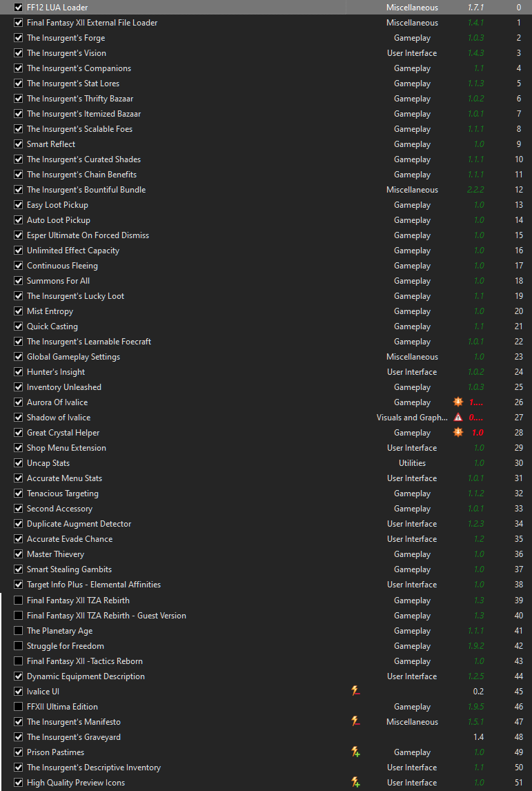Click the explosion flag icon on Great Crystal Helper row

point(458,432)
